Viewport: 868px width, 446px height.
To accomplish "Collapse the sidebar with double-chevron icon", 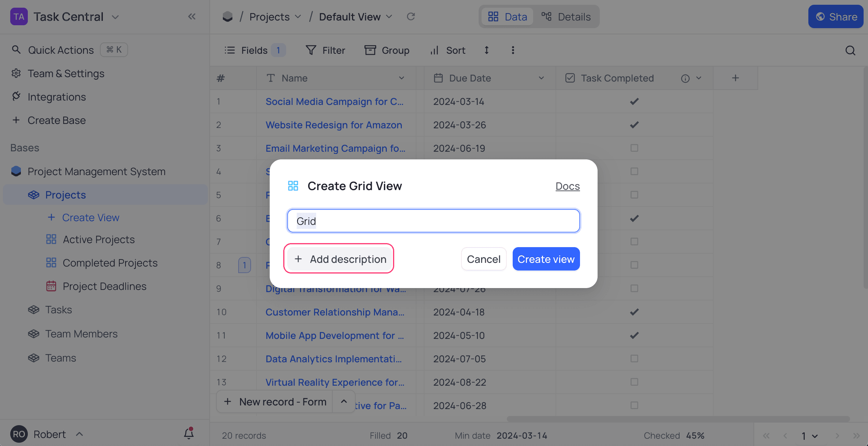I will [192, 16].
